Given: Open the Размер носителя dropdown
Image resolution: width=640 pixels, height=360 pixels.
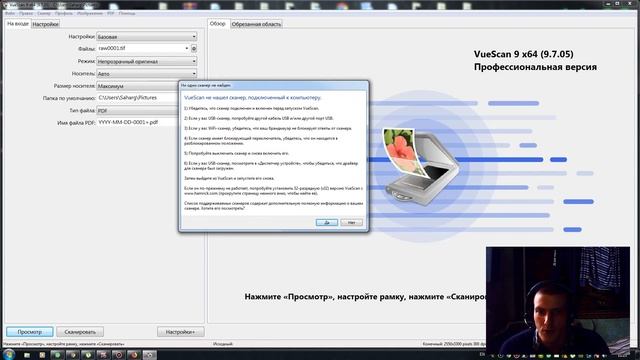Looking at the screenshot, I should click(138, 86).
